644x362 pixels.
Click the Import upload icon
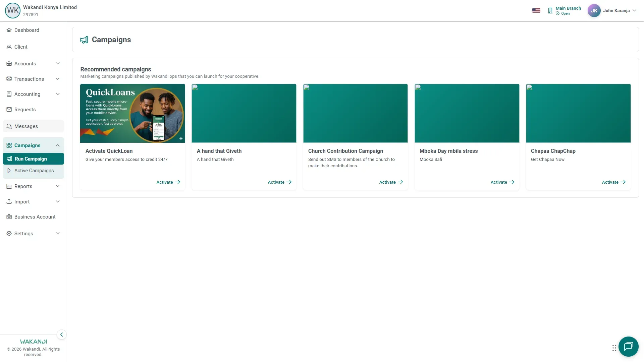[9, 201]
